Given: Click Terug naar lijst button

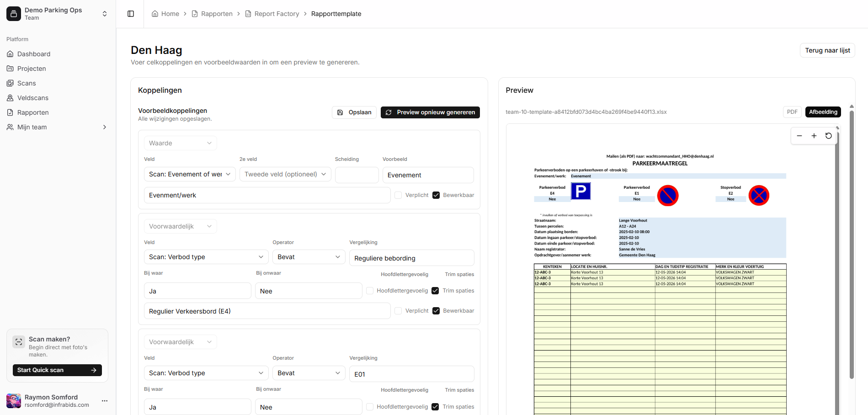Looking at the screenshot, I should pos(827,50).
